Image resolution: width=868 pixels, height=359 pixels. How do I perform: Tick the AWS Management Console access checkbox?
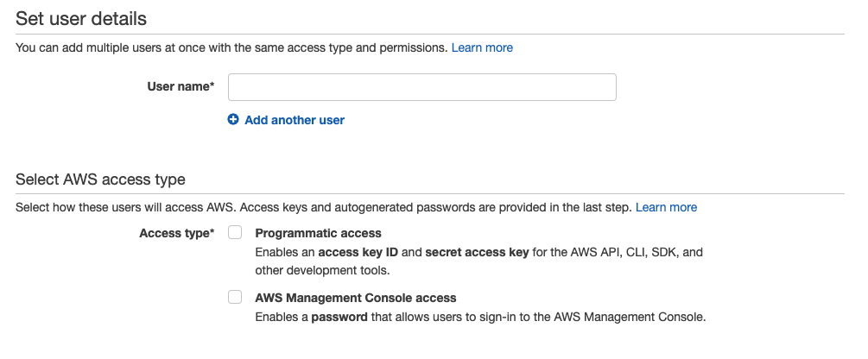(x=235, y=297)
